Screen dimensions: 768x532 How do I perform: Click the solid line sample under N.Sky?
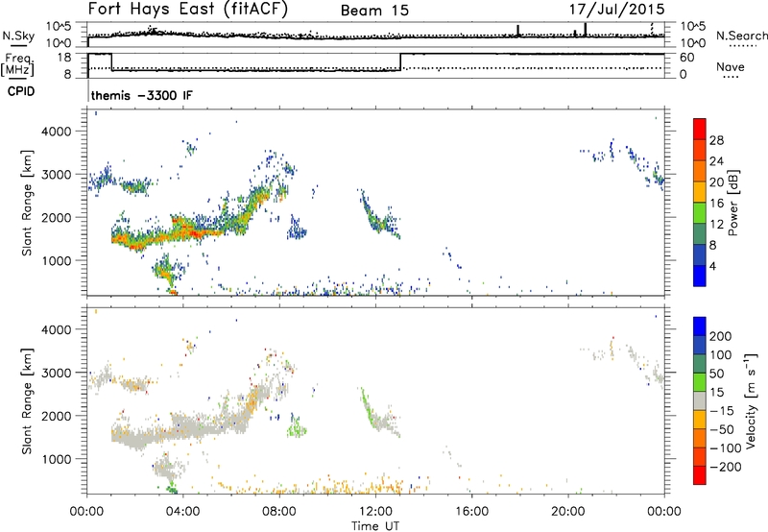[x=18, y=46]
